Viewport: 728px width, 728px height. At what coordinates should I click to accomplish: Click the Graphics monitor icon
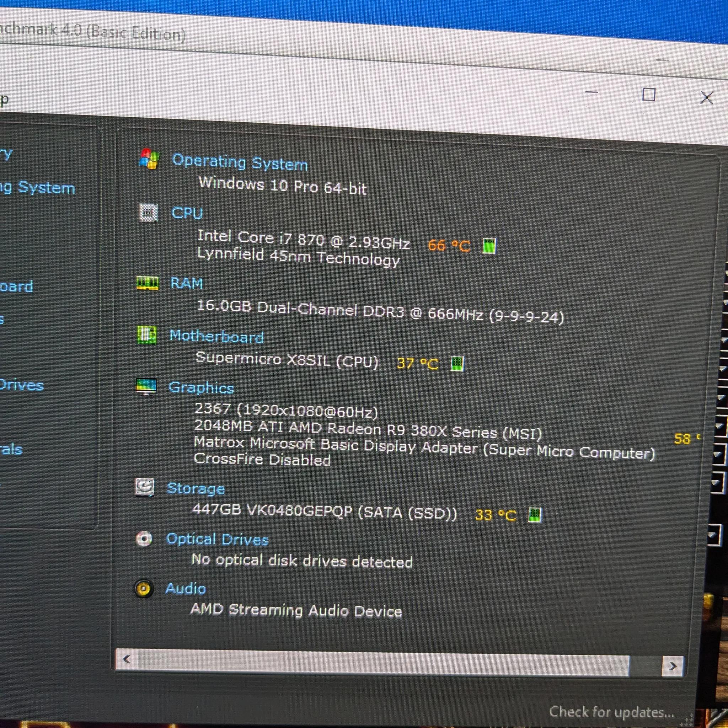pyautogui.click(x=146, y=387)
